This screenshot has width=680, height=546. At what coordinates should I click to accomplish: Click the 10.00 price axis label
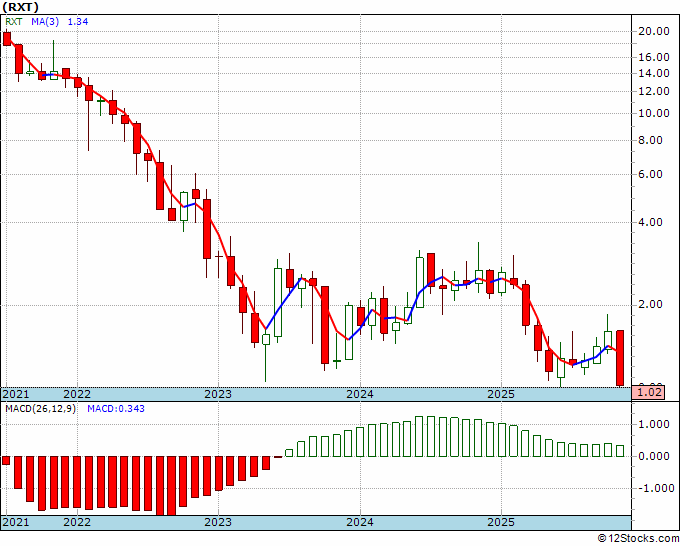point(654,113)
